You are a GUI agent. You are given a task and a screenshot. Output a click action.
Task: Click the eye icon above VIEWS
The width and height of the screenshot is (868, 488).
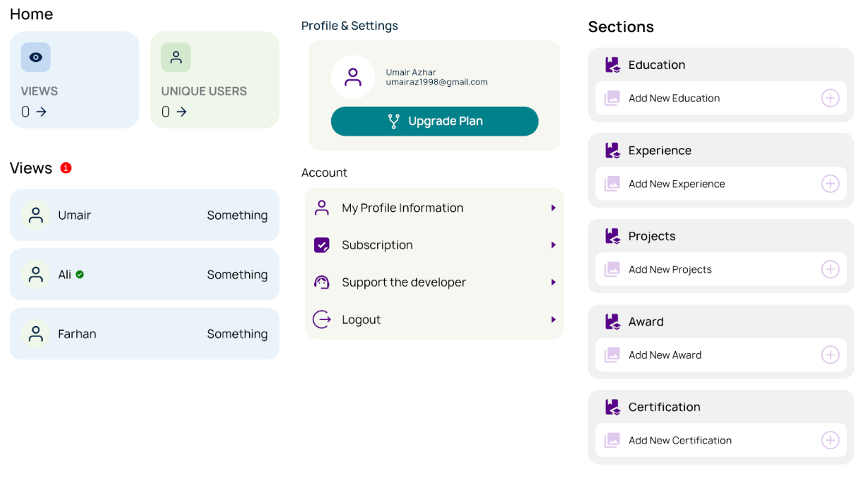tap(36, 57)
